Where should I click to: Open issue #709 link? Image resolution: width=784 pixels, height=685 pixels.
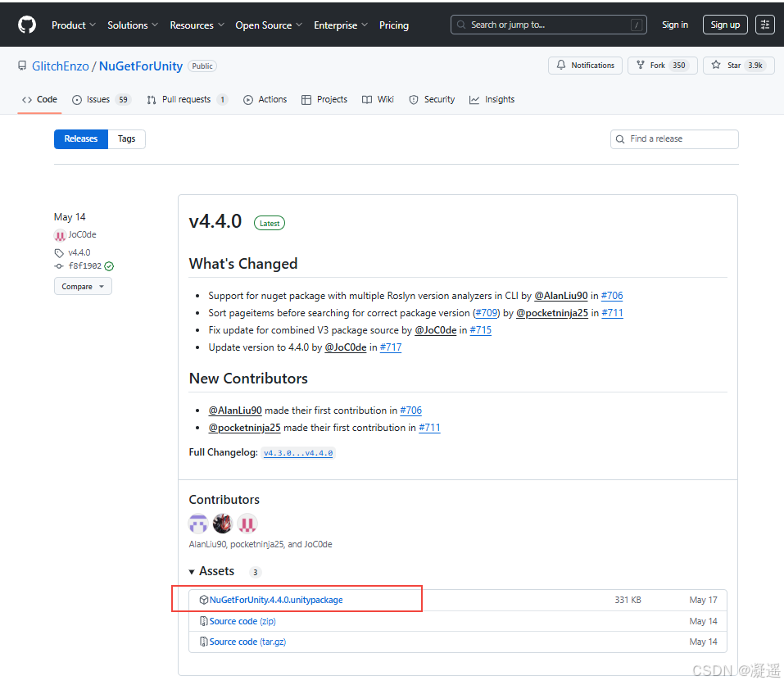pyautogui.click(x=486, y=313)
